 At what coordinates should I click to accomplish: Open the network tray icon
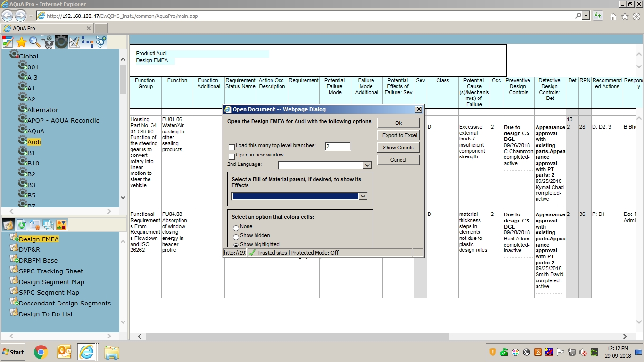pos(572,352)
